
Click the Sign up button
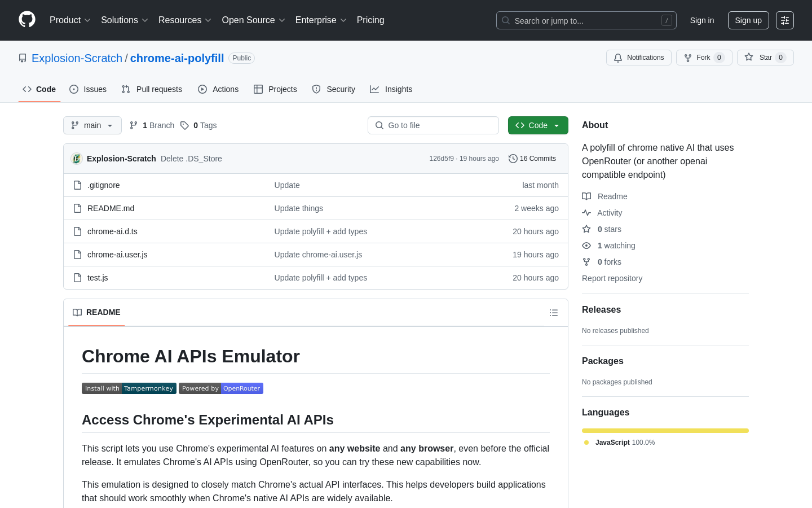point(748,20)
